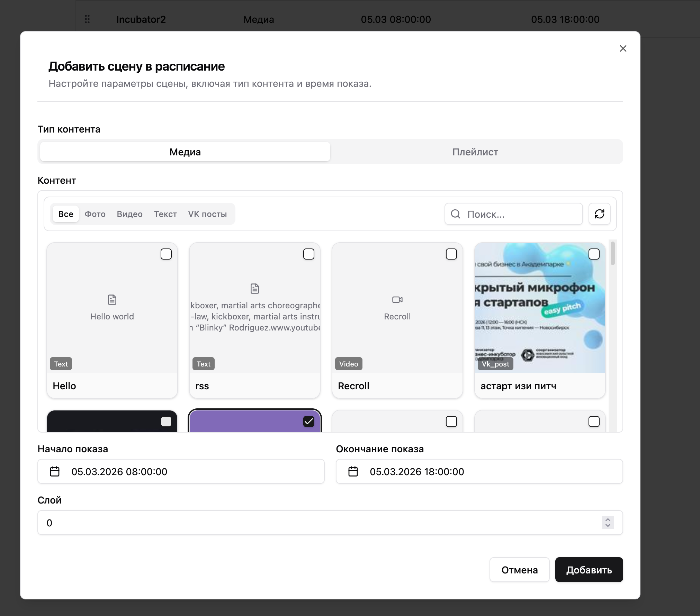Click the refresh content icon button
The height and width of the screenshot is (616, 700).
point(599,214)
